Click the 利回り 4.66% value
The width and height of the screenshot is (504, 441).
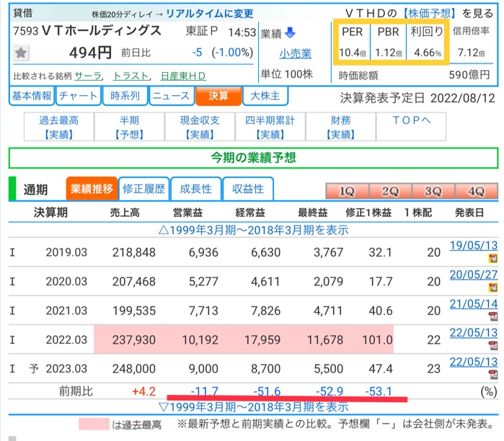click(x=428, y=53)
